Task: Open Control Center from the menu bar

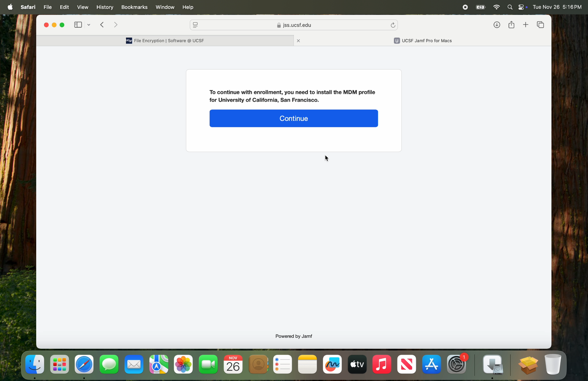Action: (x=522, y=7)
